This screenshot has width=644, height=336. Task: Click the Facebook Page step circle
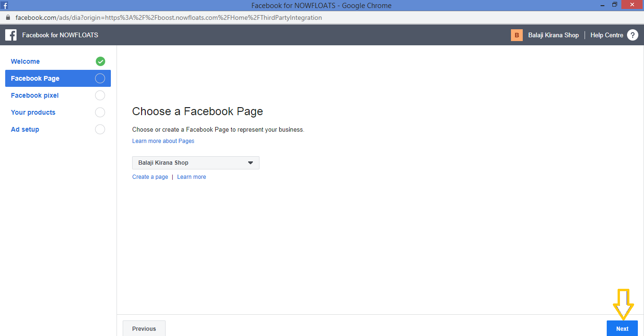tap(100, 78)
